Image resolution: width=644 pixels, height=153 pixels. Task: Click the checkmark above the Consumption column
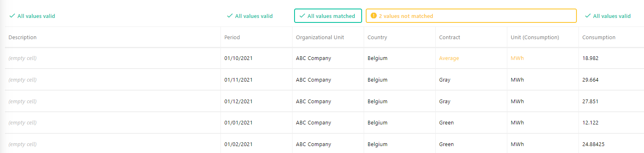pos(588,16)
